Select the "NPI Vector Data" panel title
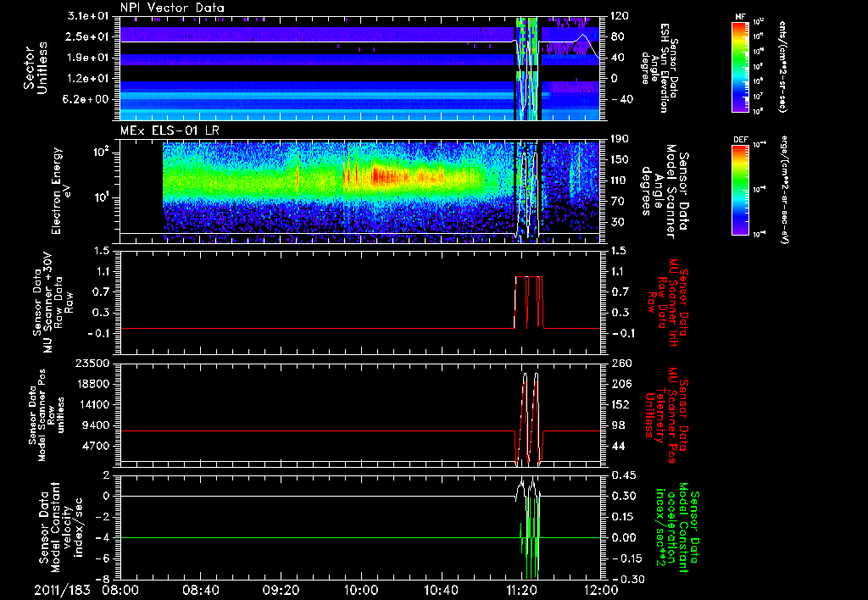Image resolution: width=868 pixels, height=600 pixels. pyautogui.click(x=173, y=8)
